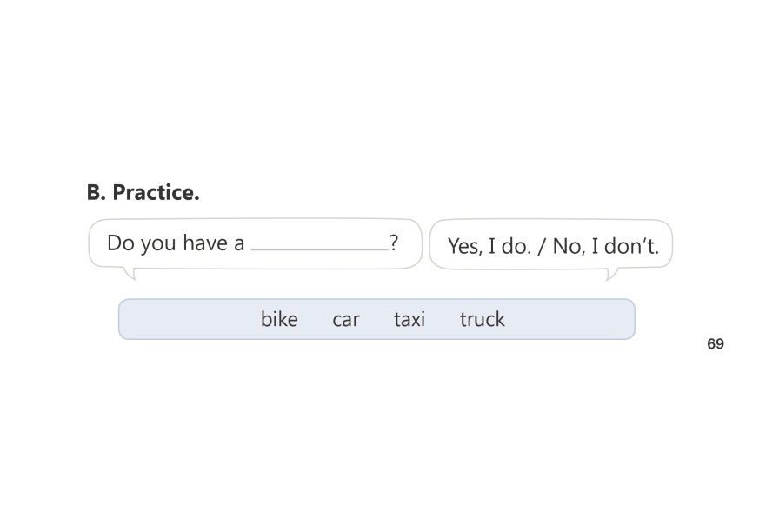The width and height of the screenshot is (759, 532).
Task: Click the slash between the two answers
Action: 541,246
